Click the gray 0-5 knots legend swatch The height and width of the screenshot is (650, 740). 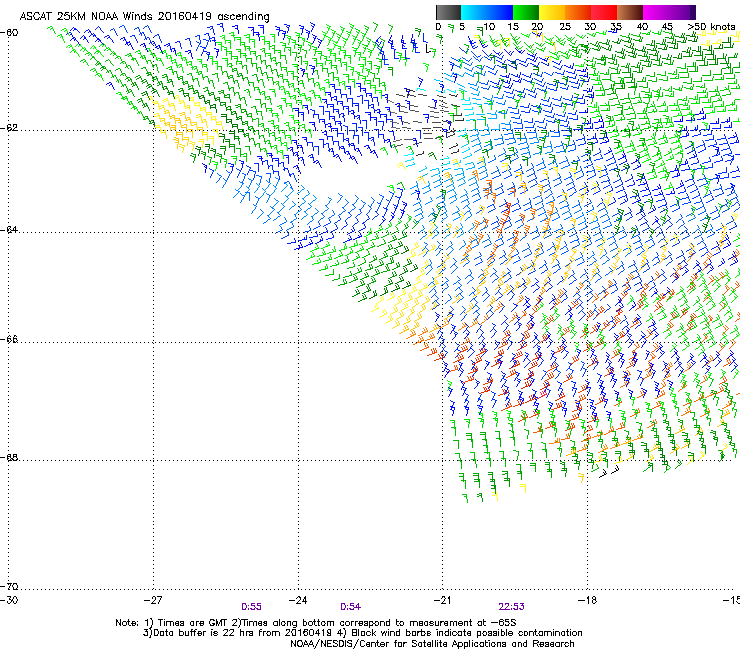tap(448, 12)
